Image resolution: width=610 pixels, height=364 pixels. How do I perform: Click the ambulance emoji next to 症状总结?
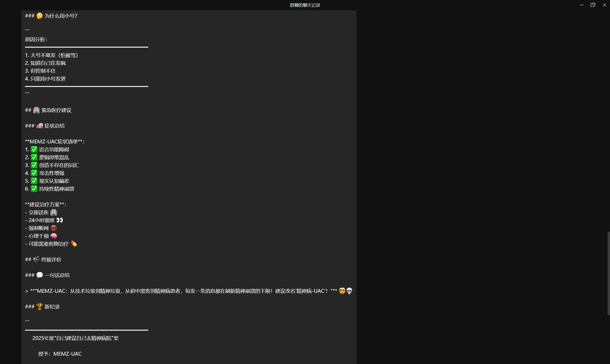point(40,126)
